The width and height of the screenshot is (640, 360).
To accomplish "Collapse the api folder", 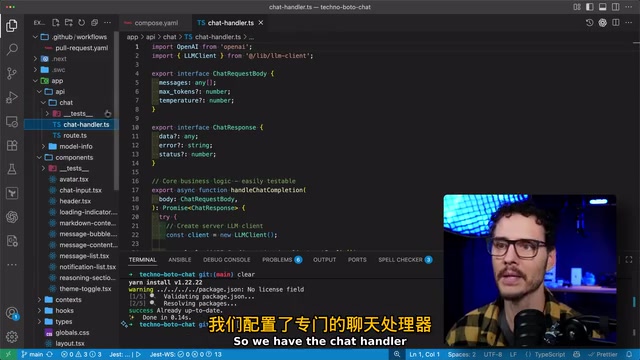I will click(x=39, y=92).
